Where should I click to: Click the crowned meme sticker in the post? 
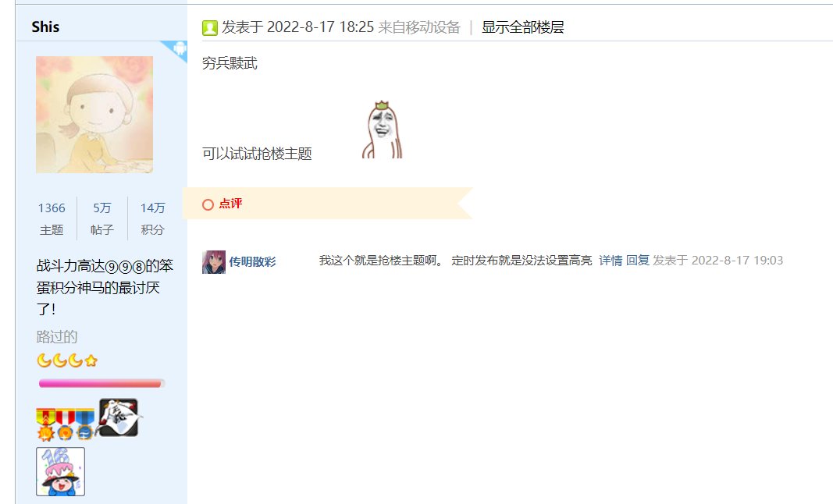point(382,130)
